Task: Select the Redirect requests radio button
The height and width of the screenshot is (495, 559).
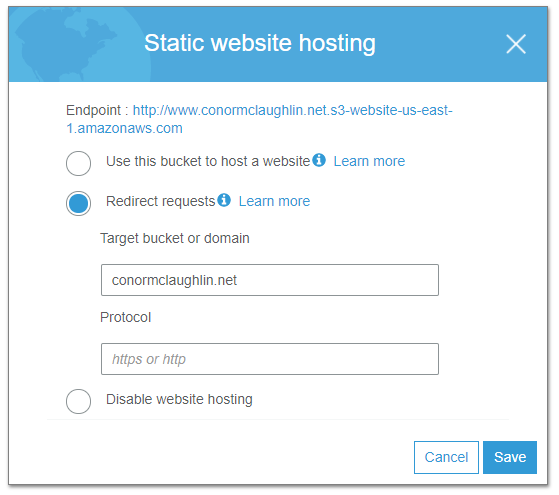Action: (78, 203)
